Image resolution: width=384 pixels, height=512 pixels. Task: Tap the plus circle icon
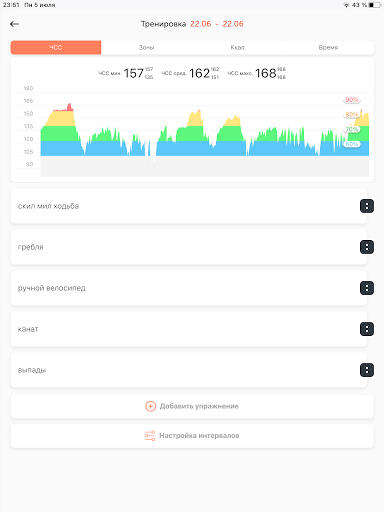tap(150, 406)
